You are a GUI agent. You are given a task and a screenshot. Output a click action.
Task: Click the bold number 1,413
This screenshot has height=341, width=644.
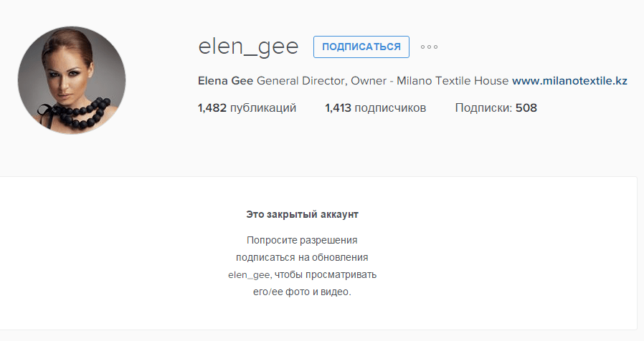point(338,108)
